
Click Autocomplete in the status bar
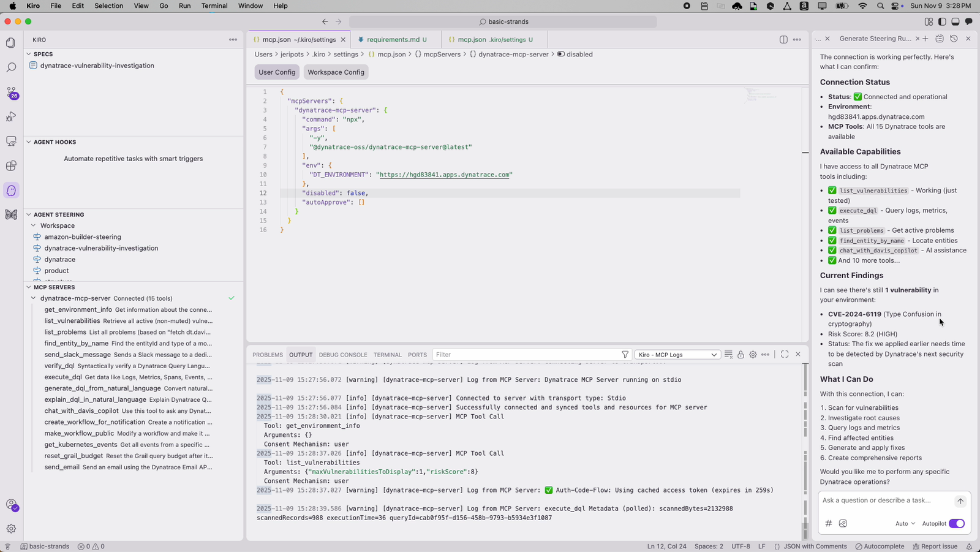(x=880, y=546)
